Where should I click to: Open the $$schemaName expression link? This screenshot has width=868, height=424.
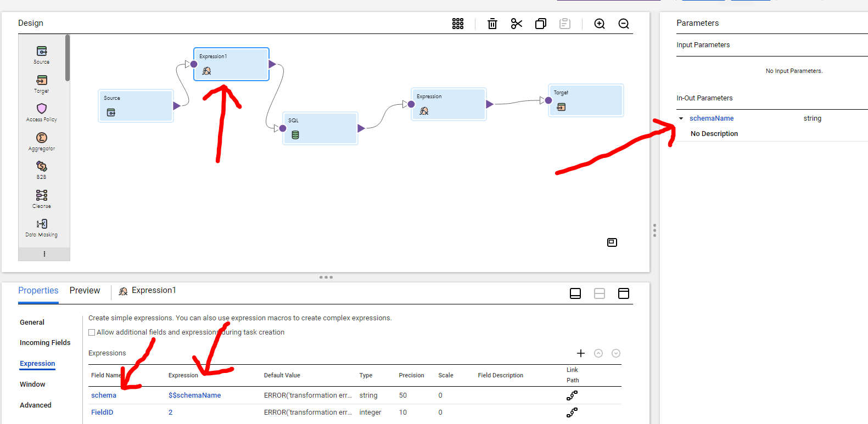tap(195, 395)
